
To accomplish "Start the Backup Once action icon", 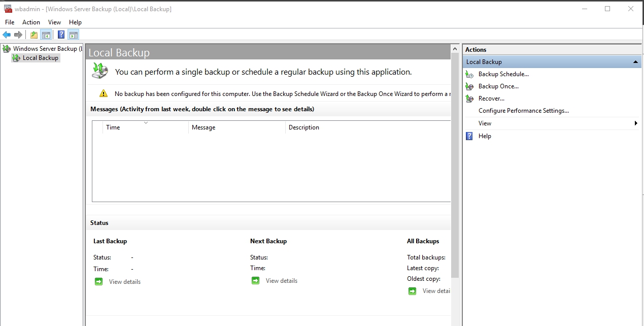I will (469, 86).
